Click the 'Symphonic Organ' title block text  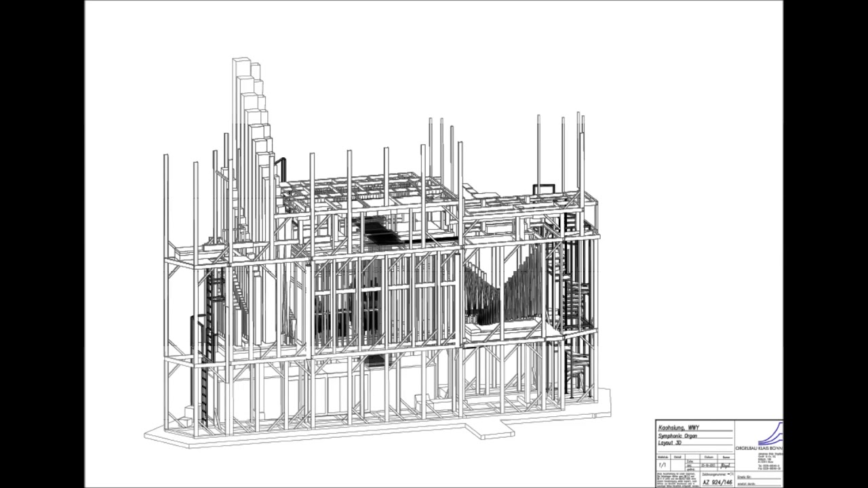pos(677,436)
